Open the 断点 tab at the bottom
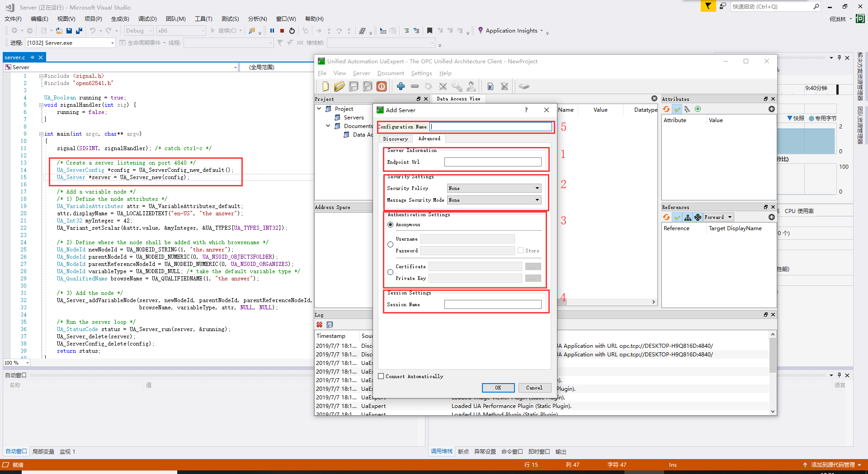Screen dimensions: 868x474 (463, 451)
